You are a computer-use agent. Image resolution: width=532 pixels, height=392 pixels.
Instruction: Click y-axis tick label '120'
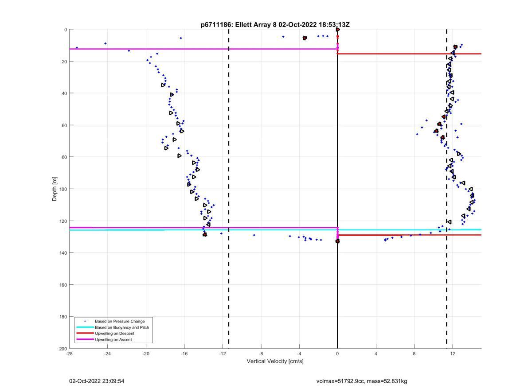[x=63, y=221]
